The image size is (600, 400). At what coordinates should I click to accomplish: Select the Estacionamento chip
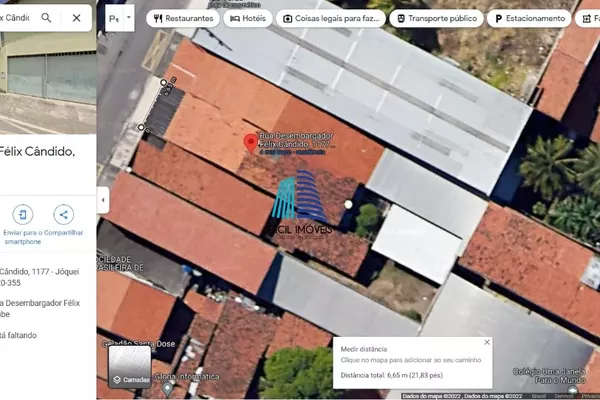click(530, 18)
